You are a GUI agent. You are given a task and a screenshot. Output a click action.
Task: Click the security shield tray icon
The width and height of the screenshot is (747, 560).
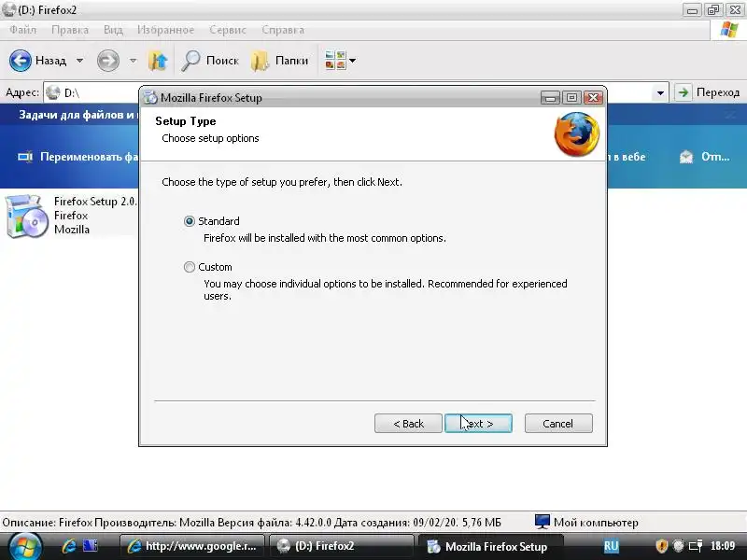pos(661,546)
